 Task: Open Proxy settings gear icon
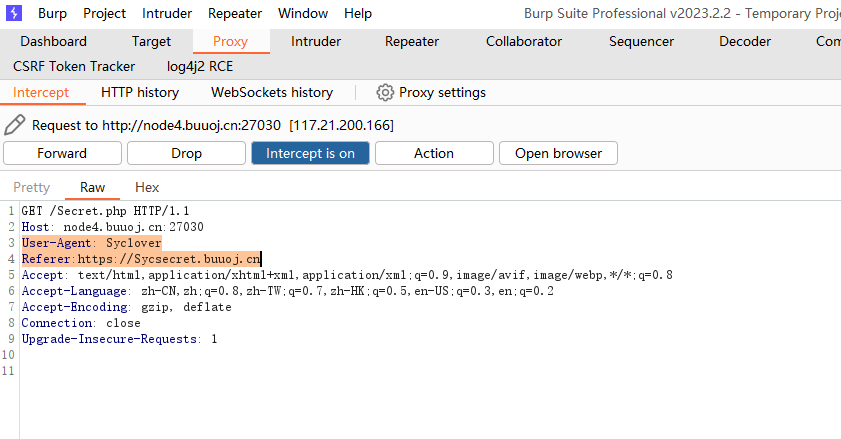coord(385,92)
